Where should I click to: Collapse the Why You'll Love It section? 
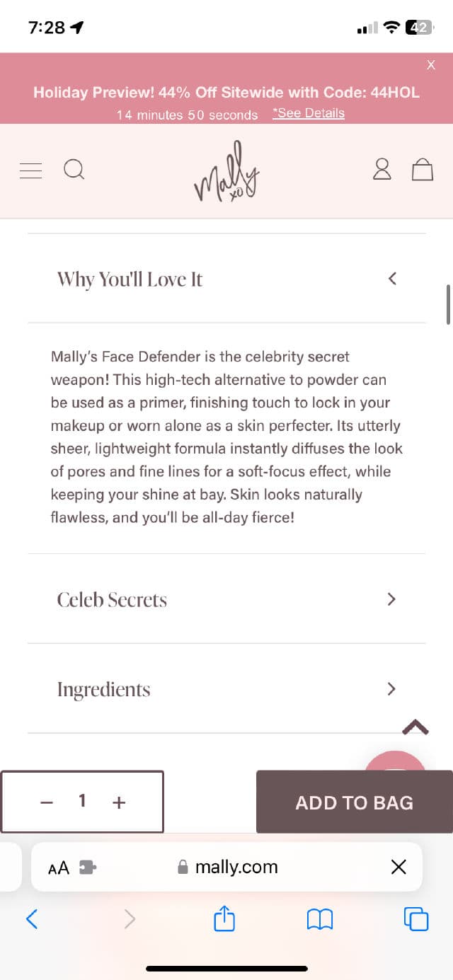pos(392,278)
